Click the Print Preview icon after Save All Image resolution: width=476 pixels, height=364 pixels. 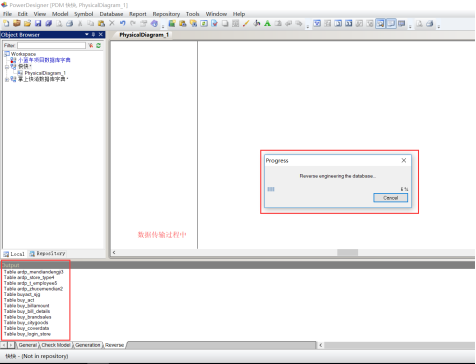coord(59,23)
